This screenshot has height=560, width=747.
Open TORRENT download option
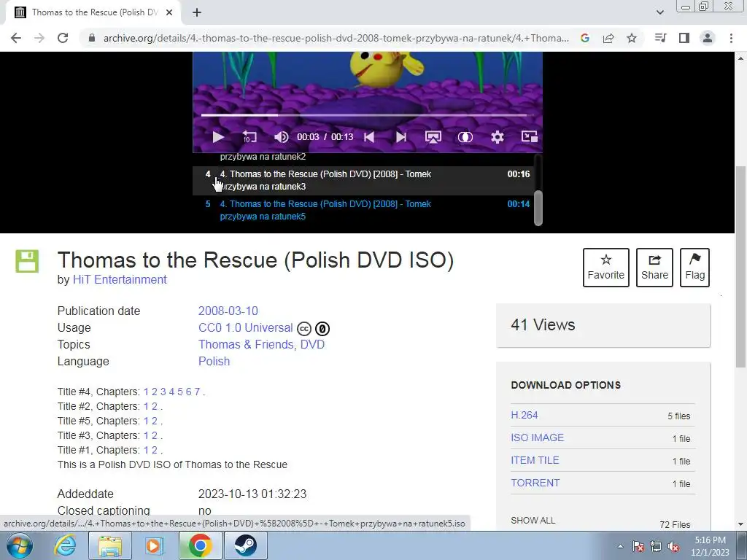point(535,483)
